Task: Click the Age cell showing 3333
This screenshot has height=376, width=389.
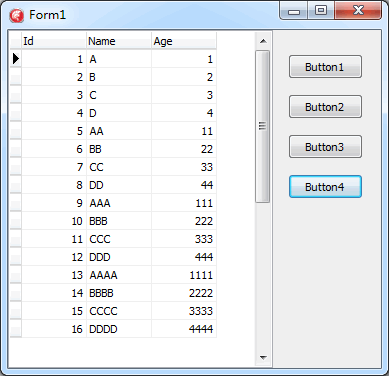Action: [x=184, y=311]
